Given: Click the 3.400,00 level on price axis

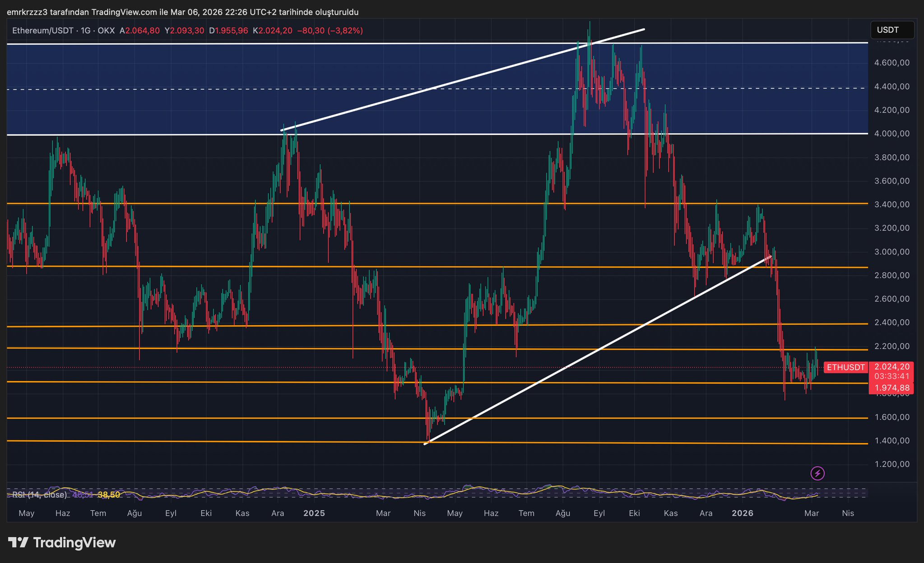Looking at the screenshot, I should point(891,205).
